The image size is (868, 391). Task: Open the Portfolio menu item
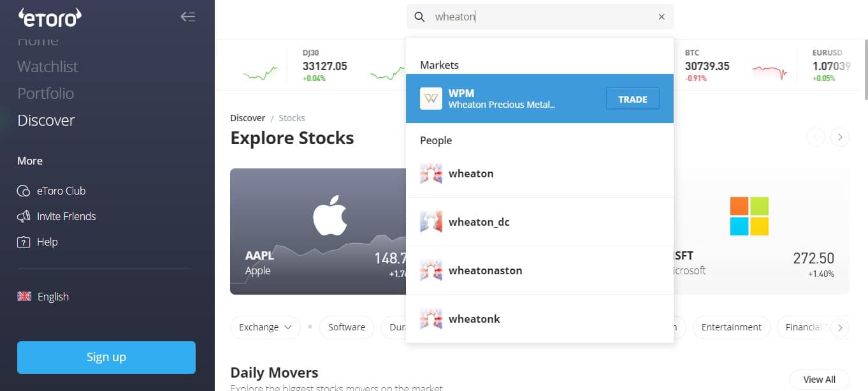click(x=46, y=93)
